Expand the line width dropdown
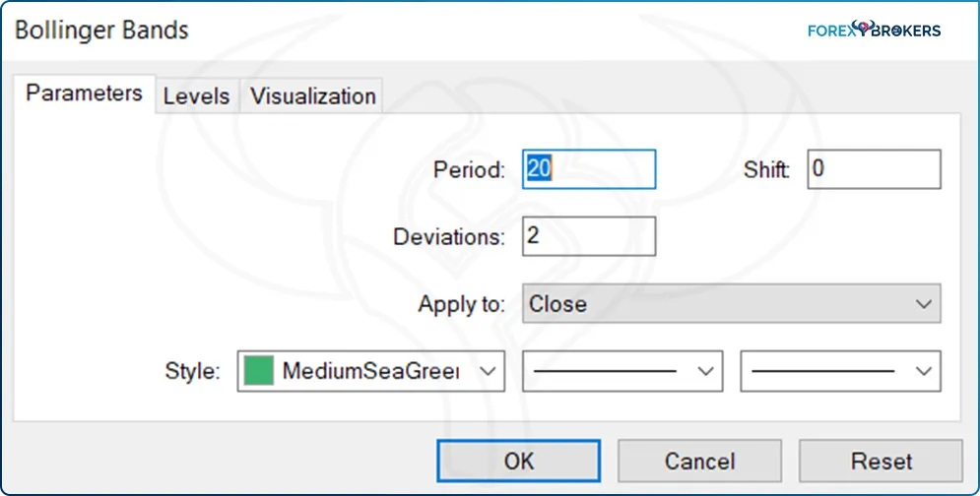 coord(840,372)
